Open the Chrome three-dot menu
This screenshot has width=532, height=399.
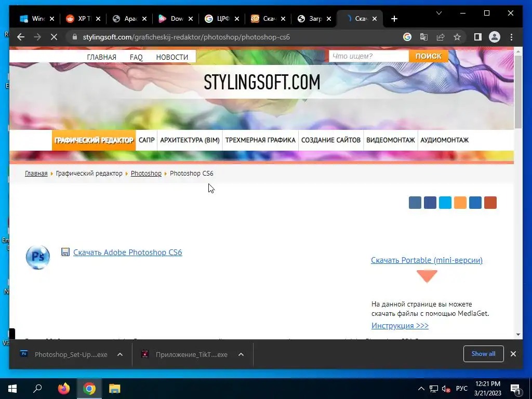(511, 37)
